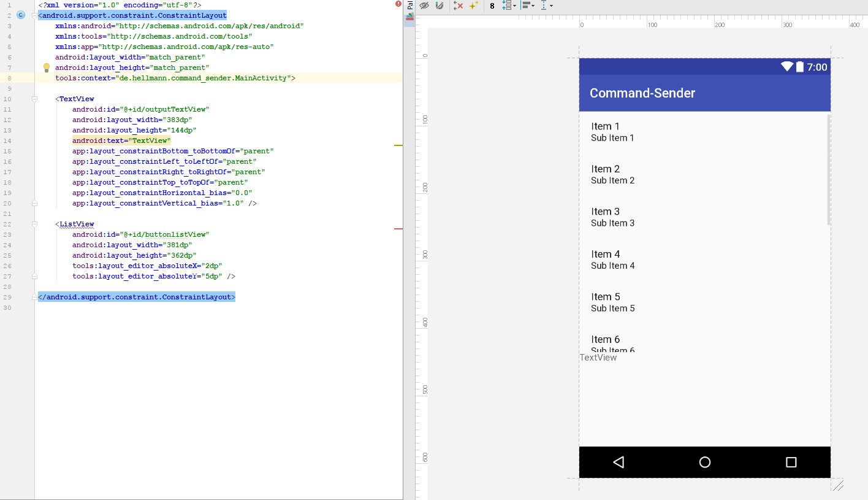Click Infer Constraints sparkle icon

click(x=473, y=6)
